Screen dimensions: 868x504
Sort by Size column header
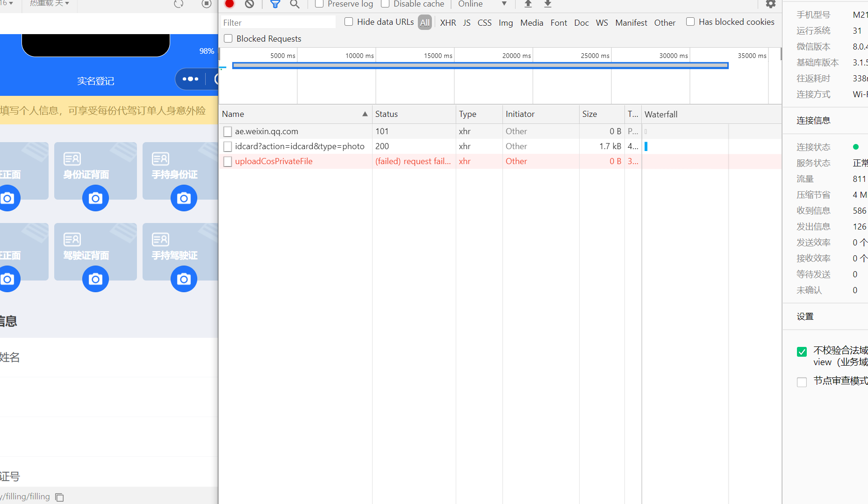coord(602,114)
